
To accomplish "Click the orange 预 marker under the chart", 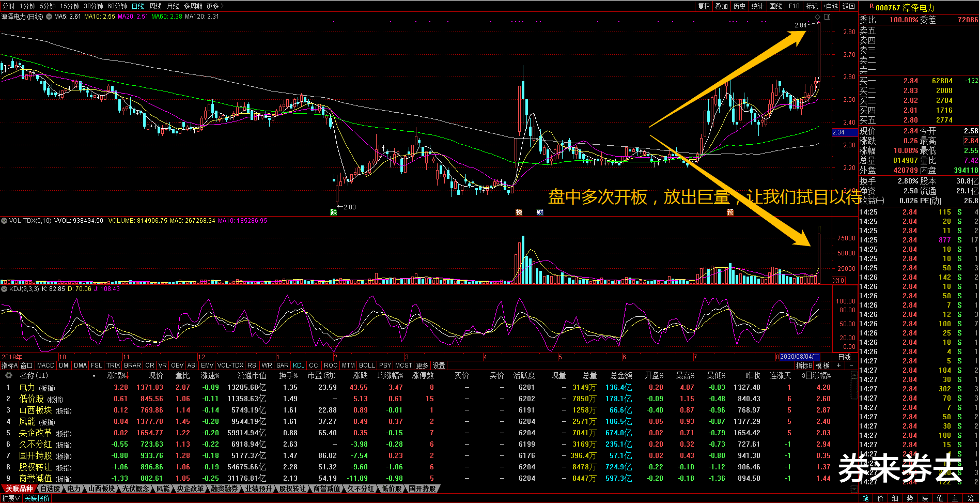I will pyautogui.click(x=730, y=212).
